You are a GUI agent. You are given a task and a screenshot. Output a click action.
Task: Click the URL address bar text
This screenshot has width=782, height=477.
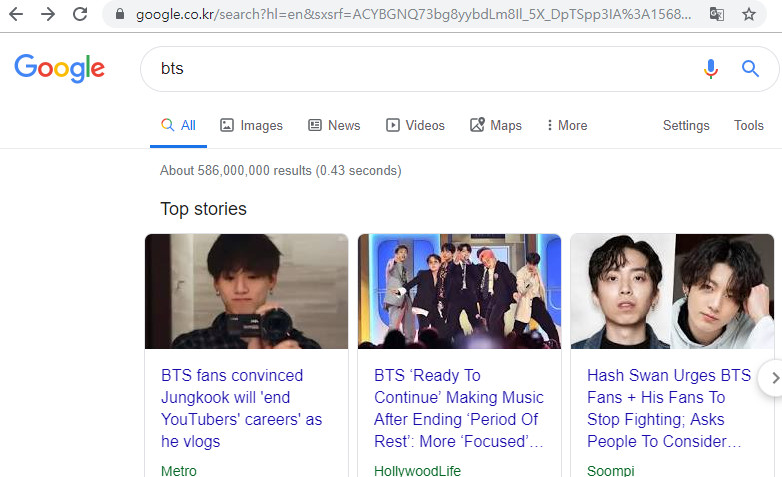point(413,14)
